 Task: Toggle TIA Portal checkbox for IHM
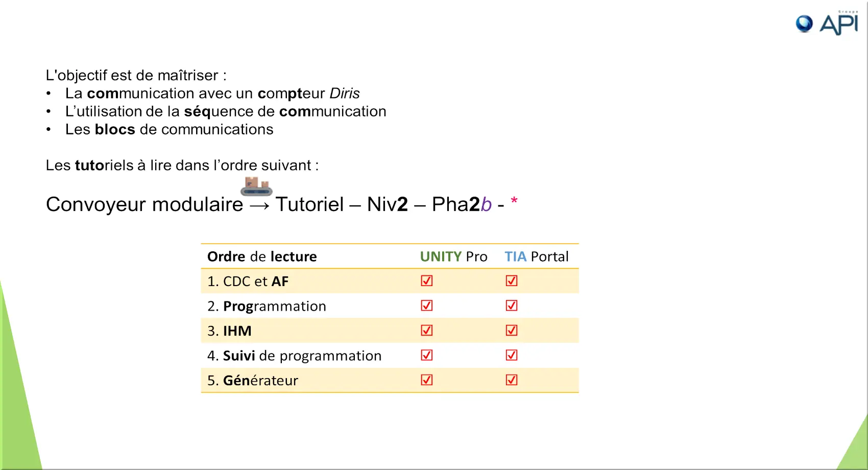point(512,331)
